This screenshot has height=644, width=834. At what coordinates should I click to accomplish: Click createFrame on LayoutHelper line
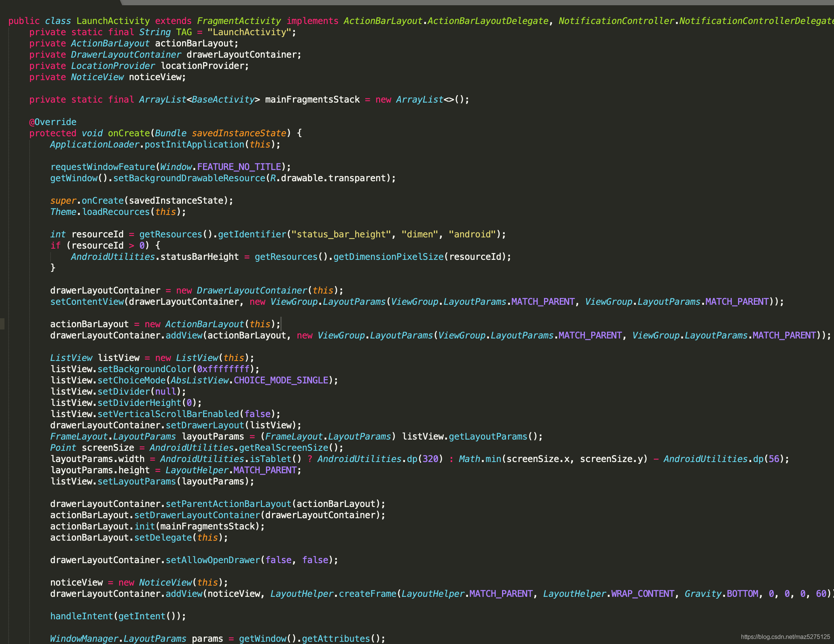pyautogui.click(x=367, y=593)
